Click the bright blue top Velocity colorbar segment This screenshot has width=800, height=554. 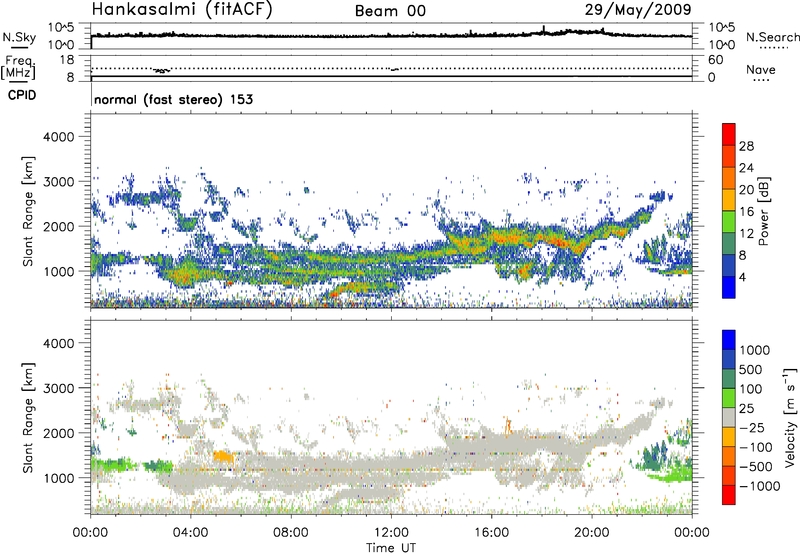729,340
